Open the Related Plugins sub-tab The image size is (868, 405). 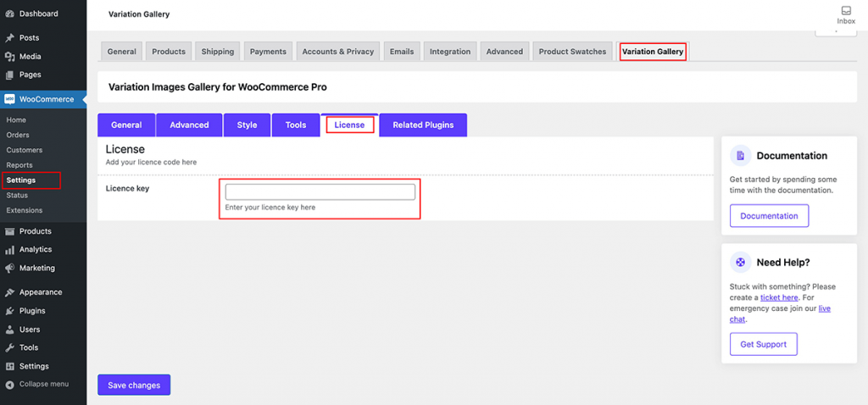coord(424,125)
